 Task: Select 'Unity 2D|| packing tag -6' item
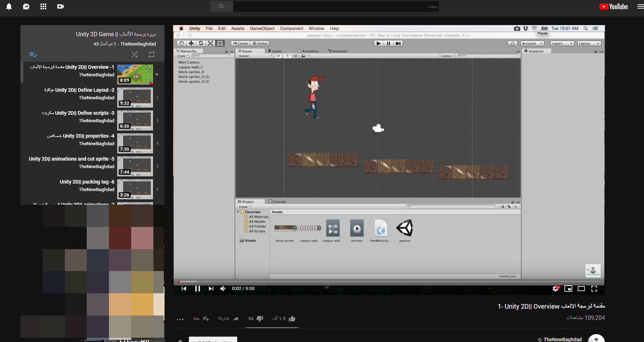click(x=87, y=182)
